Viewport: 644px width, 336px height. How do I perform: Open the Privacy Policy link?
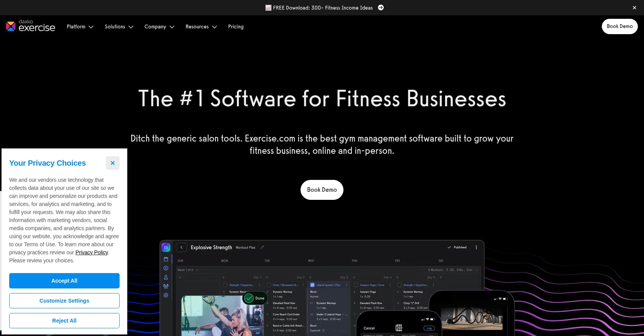click(92, 252)
